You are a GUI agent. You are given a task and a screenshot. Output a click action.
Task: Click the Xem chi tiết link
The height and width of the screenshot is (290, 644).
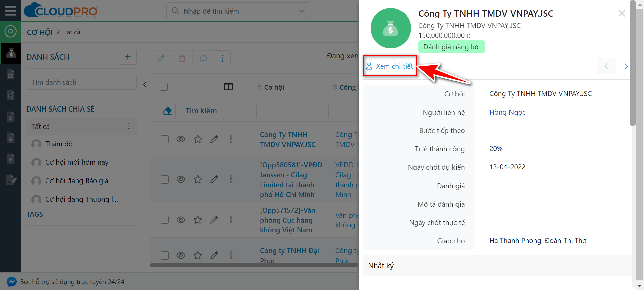[x=390, y=66]
